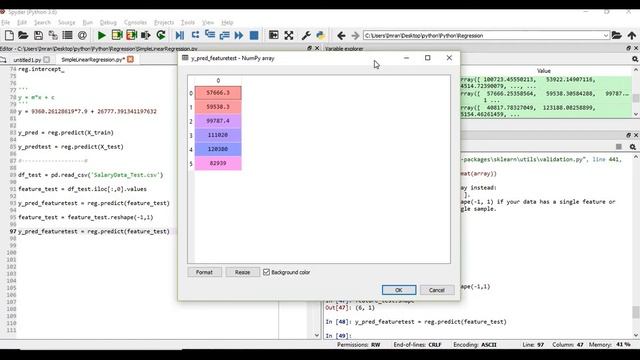Toggle the Background color checkbox
The height and width of the screenshot is (360, 640).
pyautogui.click(x=267, y=272)
